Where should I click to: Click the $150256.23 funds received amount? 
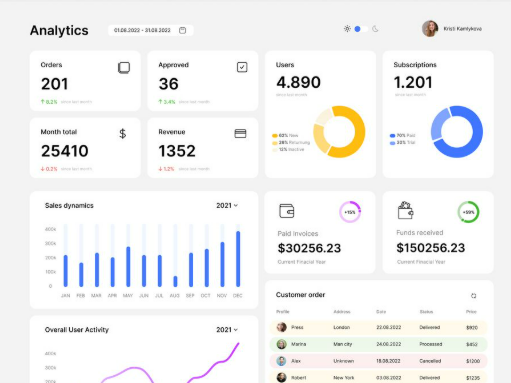[430, 248]
